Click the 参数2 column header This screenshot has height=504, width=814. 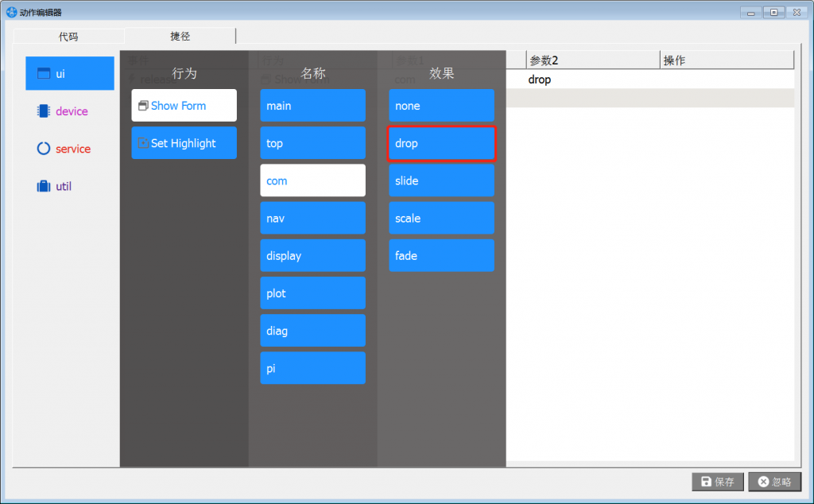tap(593, 60)
